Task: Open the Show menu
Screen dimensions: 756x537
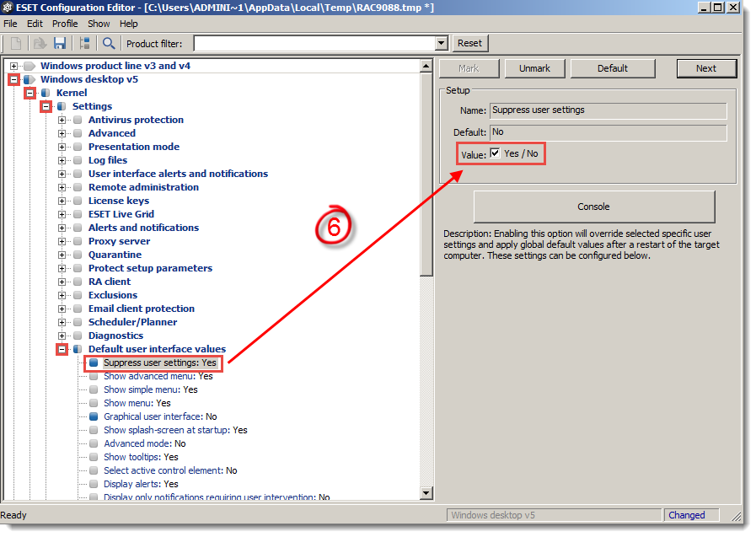Action: point(99,24)
